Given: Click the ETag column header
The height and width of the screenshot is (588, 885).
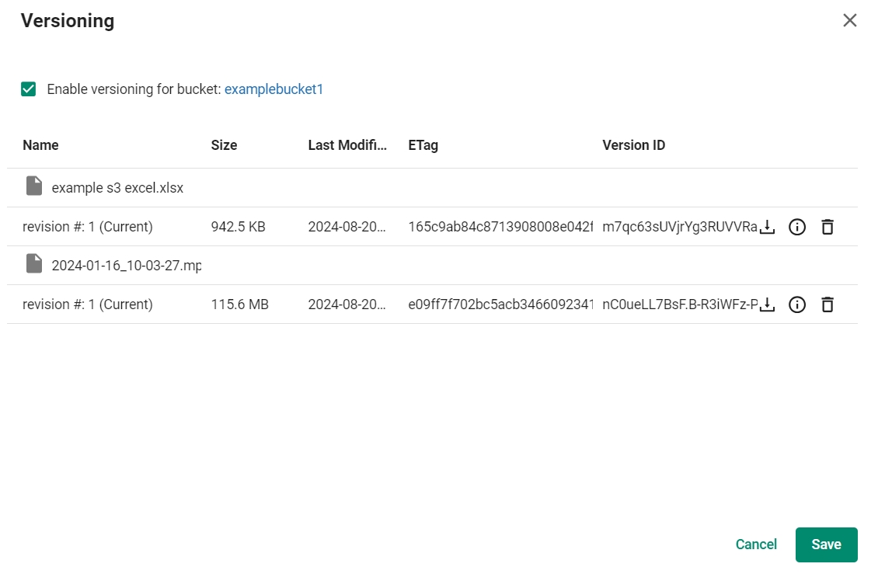Looking at the screenshot, I should [423, 145].
